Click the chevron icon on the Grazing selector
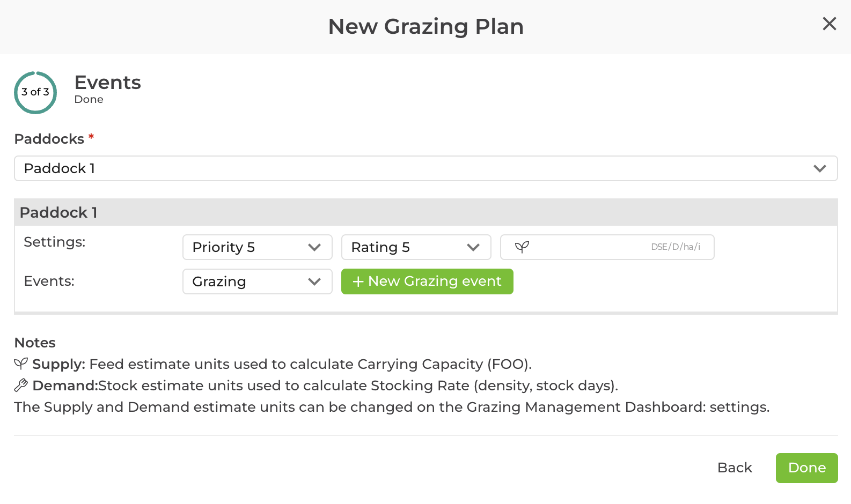 tap(314, 281)
